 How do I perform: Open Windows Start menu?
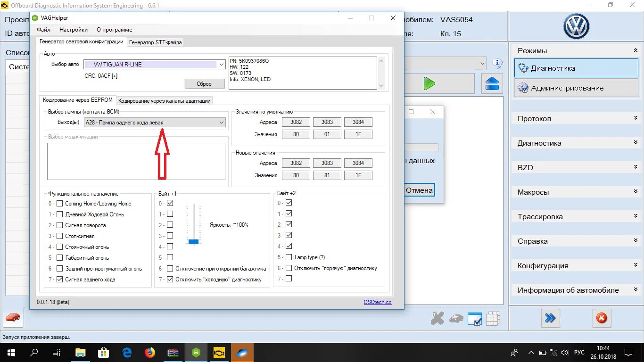pos(11,352)
